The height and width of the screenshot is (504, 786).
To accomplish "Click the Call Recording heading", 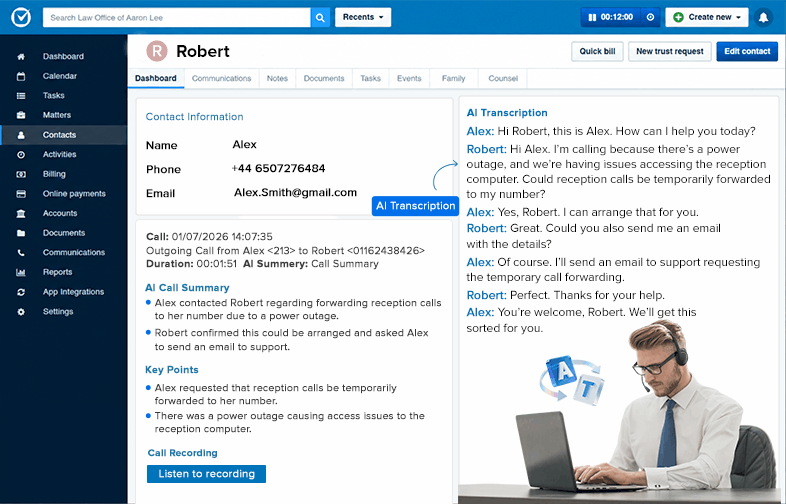I will [x=182, y=453].
